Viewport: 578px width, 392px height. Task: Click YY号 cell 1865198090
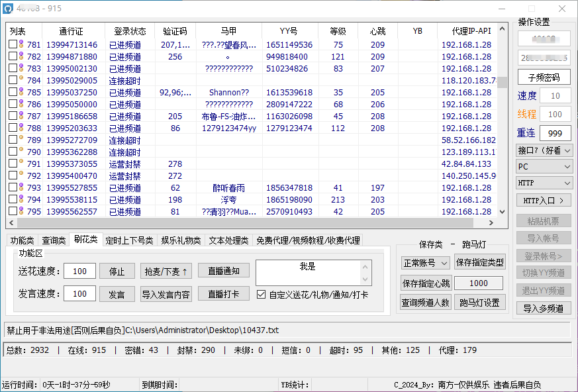289,199
